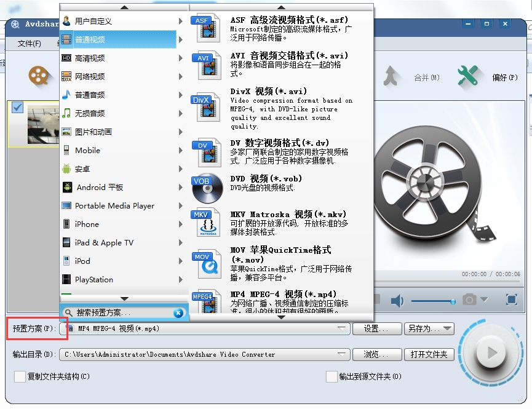Open the 文件(F) menu
The height and width of the screenshot is (409, 532).
click(29, 44)
